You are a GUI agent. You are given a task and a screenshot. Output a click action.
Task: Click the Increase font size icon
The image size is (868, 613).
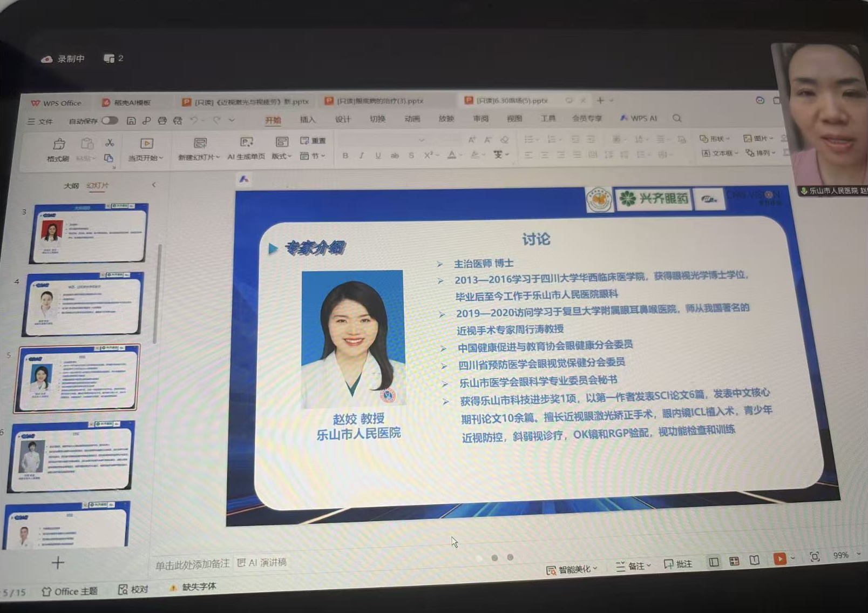[472, 140]
